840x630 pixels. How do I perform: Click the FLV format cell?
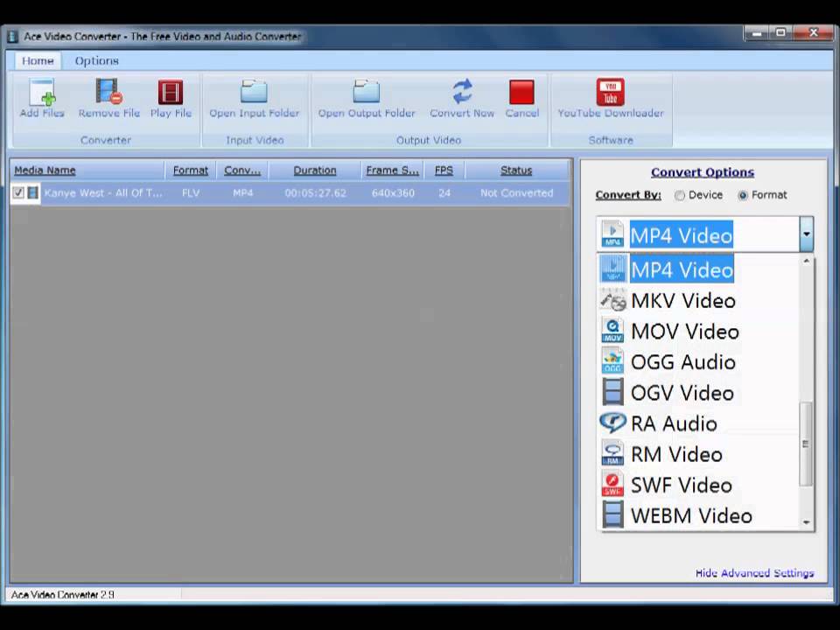coord(190,192)
